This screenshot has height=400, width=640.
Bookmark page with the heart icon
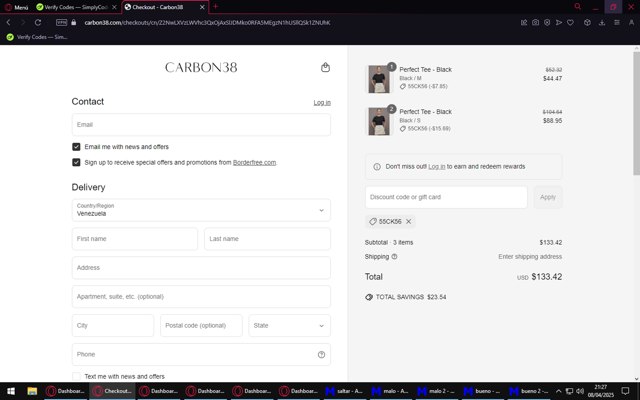tap(570, 22)
